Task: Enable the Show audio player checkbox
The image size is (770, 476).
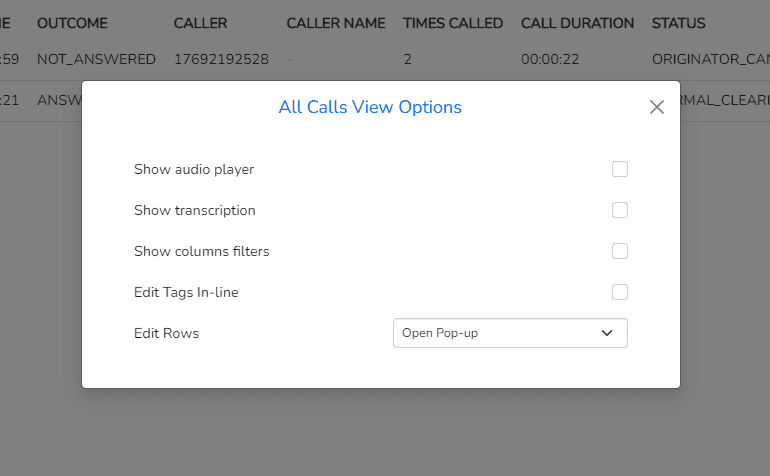Action: coord(620,169)
